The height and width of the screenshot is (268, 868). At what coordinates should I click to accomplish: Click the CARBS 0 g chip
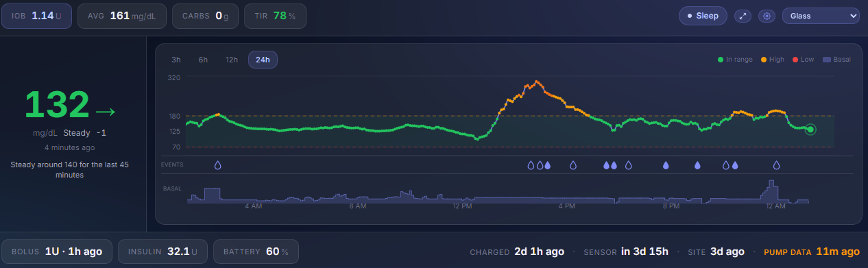(205, 16)
